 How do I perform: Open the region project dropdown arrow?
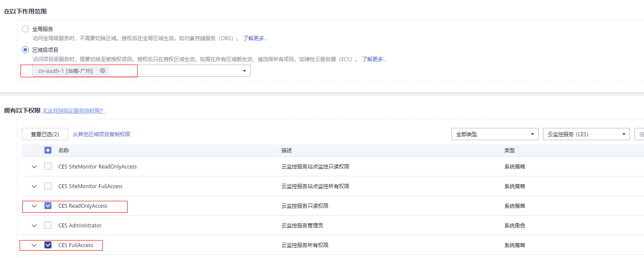[x=244, y=71]
